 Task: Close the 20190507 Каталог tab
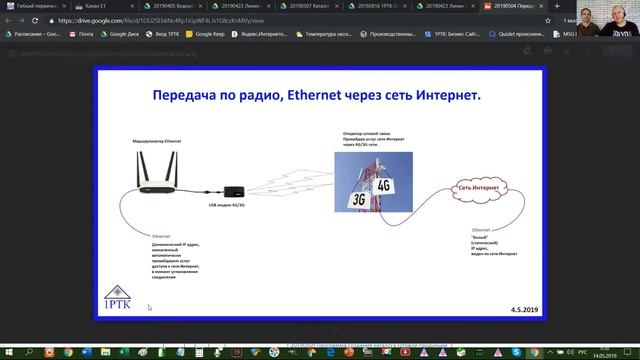(x=337, y=6)
